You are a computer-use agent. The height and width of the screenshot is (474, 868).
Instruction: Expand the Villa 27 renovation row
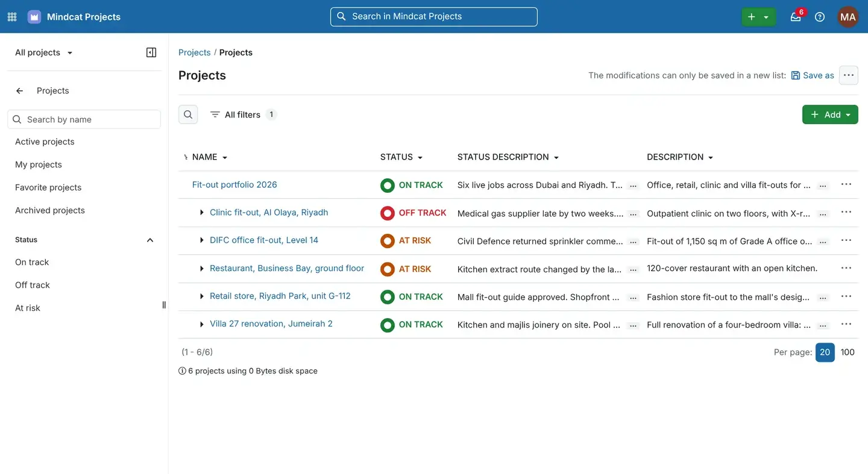[x=202, y=324]
